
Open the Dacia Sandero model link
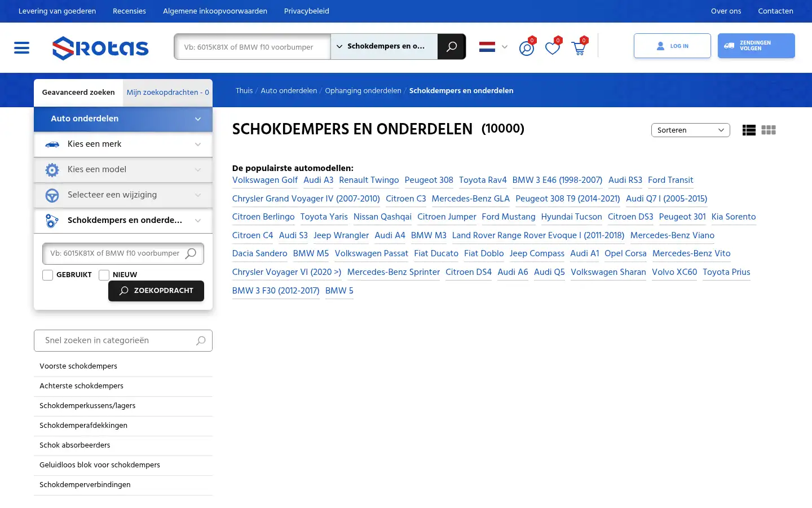point(259,254)
